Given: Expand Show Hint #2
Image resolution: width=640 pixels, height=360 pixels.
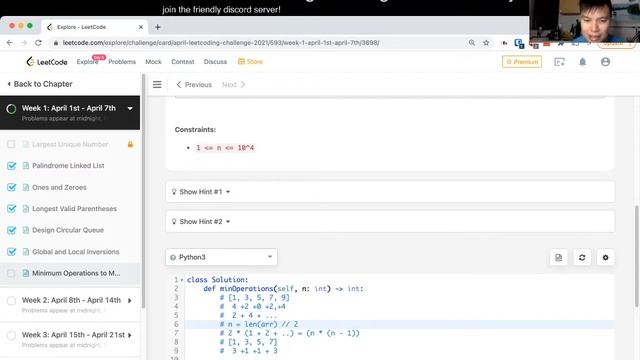Looking at the screenshot, I should pos(390,222).
